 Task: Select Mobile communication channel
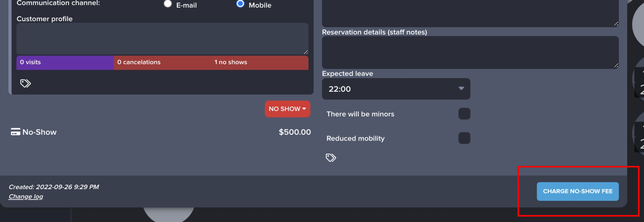pos(240,4)
